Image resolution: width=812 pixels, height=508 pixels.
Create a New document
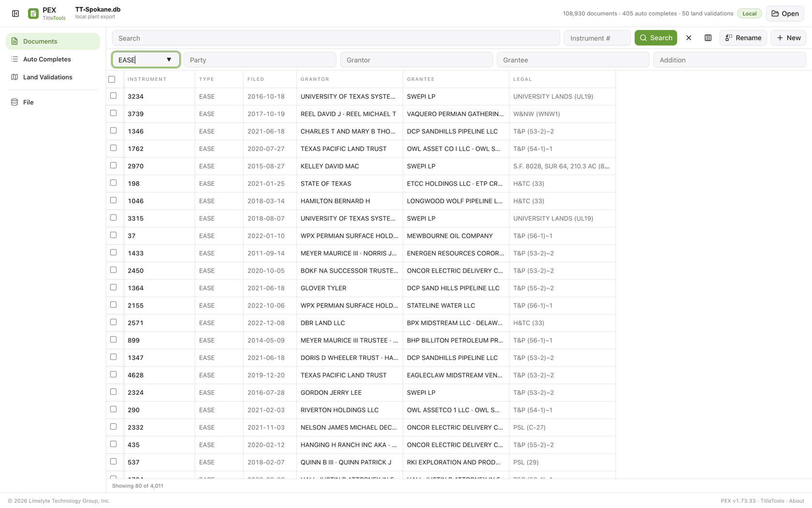(788, 38)
